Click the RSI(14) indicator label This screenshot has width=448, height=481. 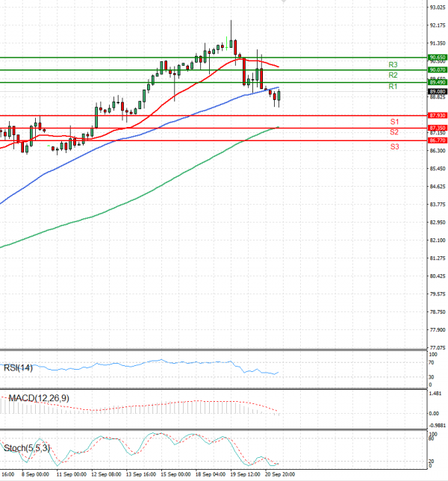coord(18,367)
